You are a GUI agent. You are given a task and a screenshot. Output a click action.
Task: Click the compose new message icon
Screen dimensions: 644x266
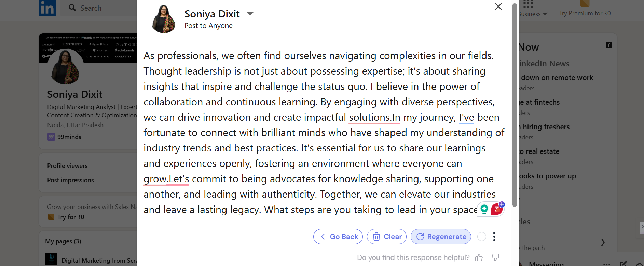click(x=624, y=264)
